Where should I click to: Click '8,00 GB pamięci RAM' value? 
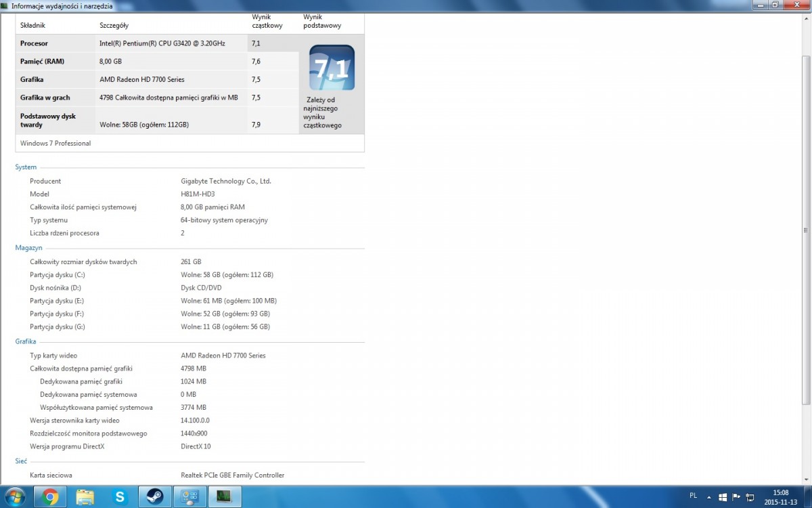(212, 207)
